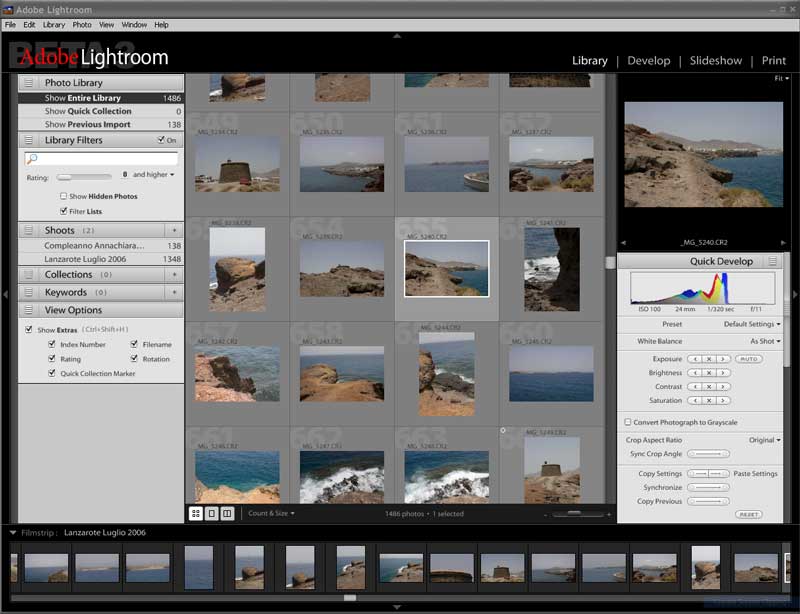Switch to the Develop module
Image resolution: width=800 pixels, height=614 pixels.
[648, 61]
